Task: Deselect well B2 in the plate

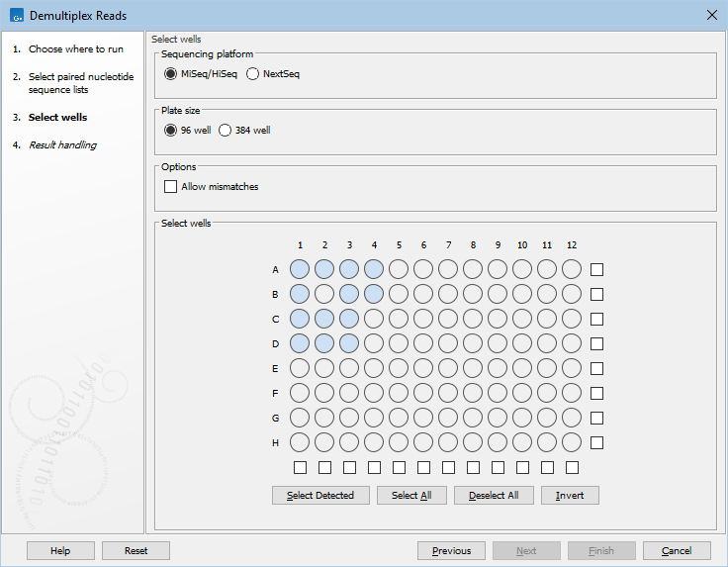Action: coord(324,294)
